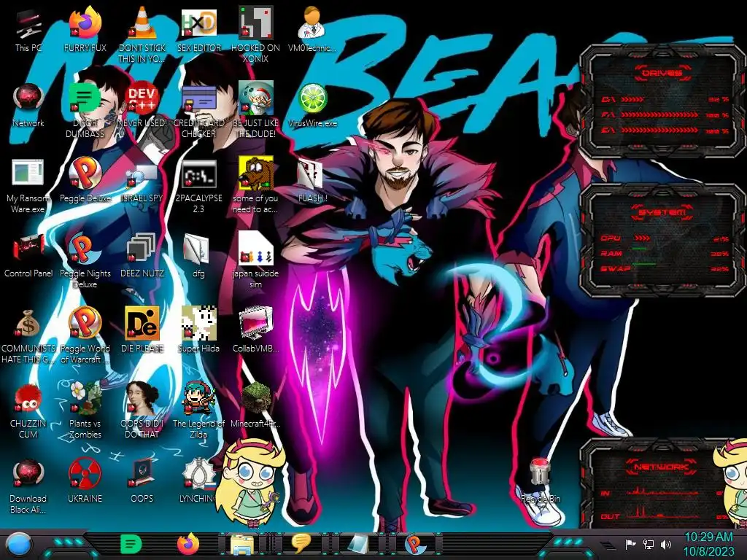747x560 pixels.
Task: Open the OOPS headset shortcut
Action: (142, 481)
